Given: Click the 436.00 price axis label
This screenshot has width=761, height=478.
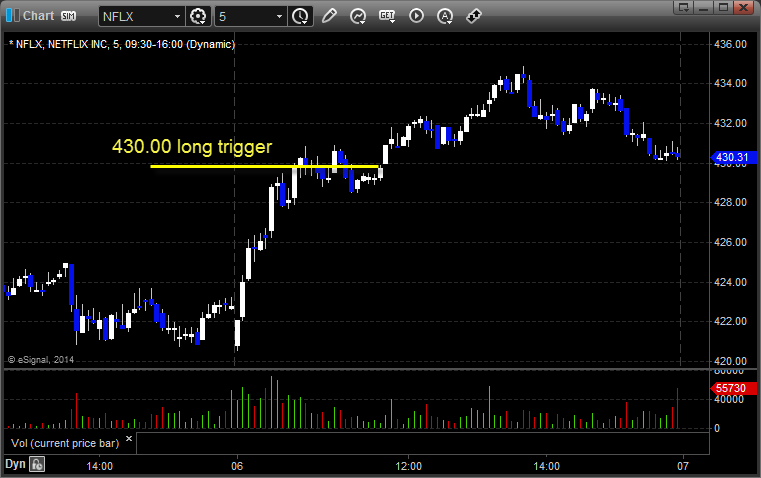Looking at the screenshot, I should 730,44.
